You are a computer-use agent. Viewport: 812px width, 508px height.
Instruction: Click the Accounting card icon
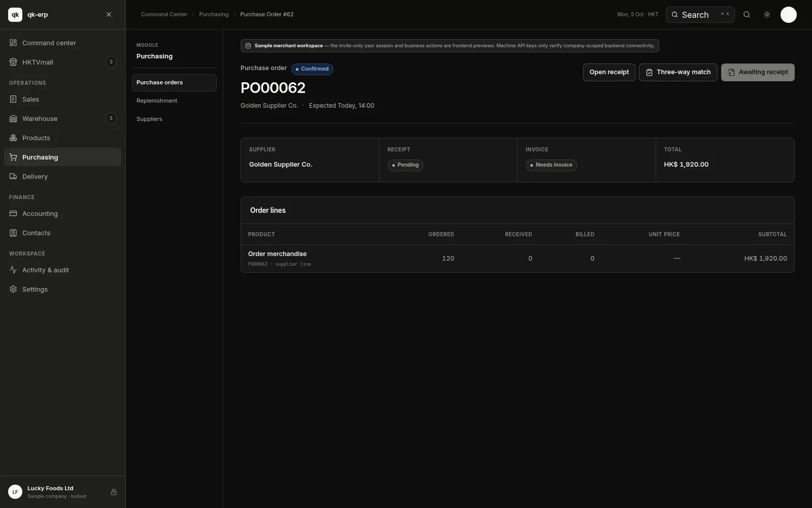(x=13, y=213)
